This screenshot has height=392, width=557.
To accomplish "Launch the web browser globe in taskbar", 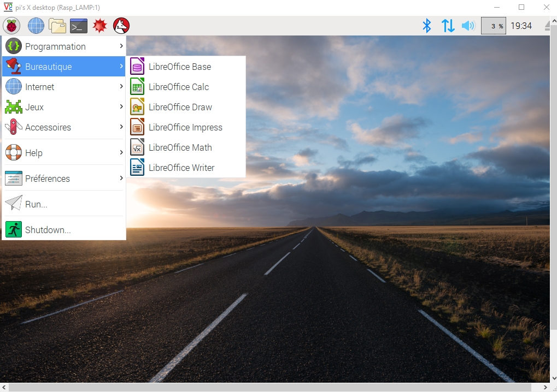I will pos(36,26).
